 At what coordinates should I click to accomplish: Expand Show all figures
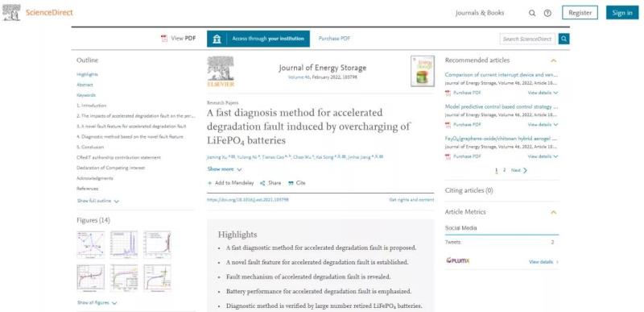tap(97, 303)
